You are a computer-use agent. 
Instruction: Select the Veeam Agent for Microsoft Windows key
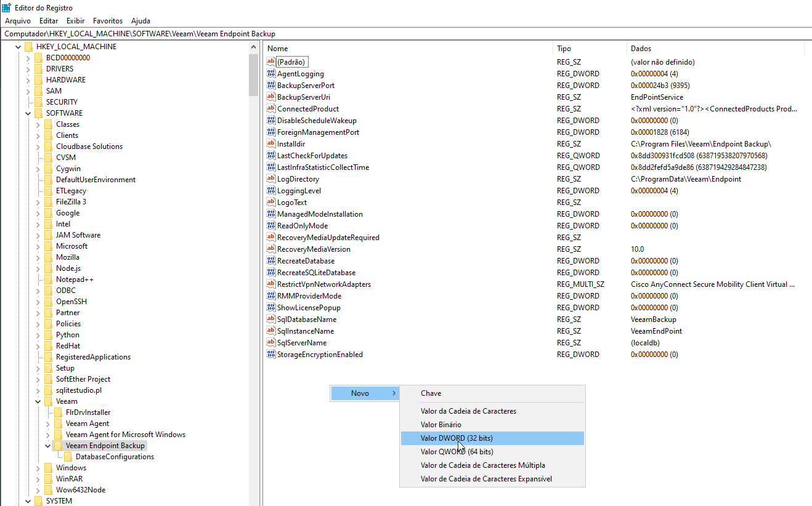[126, 435]
